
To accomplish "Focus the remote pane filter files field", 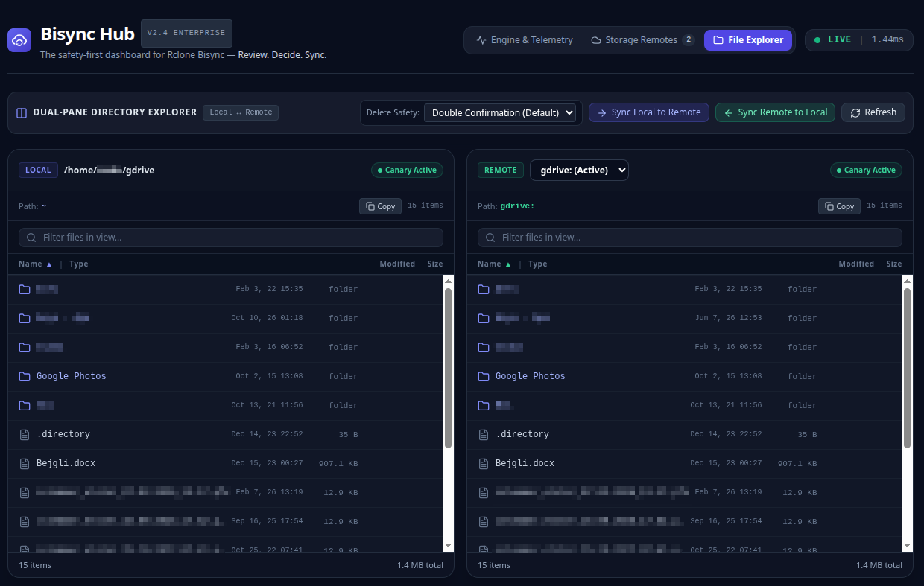I will click(x=690, y=238).
